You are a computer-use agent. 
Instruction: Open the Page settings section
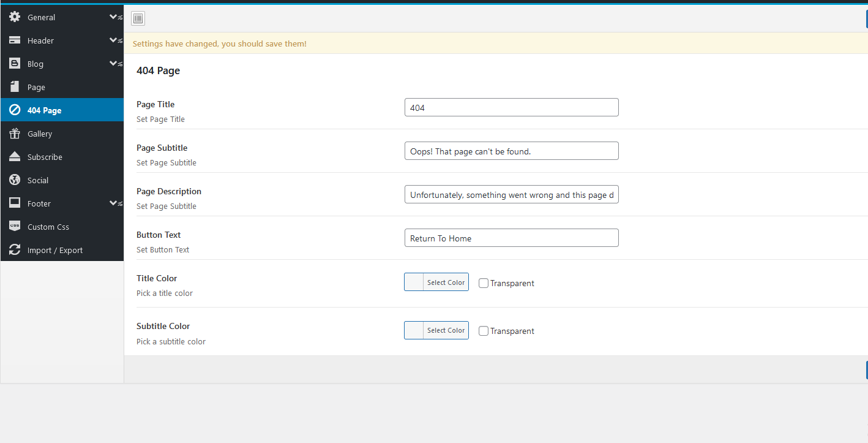(36, 87)
